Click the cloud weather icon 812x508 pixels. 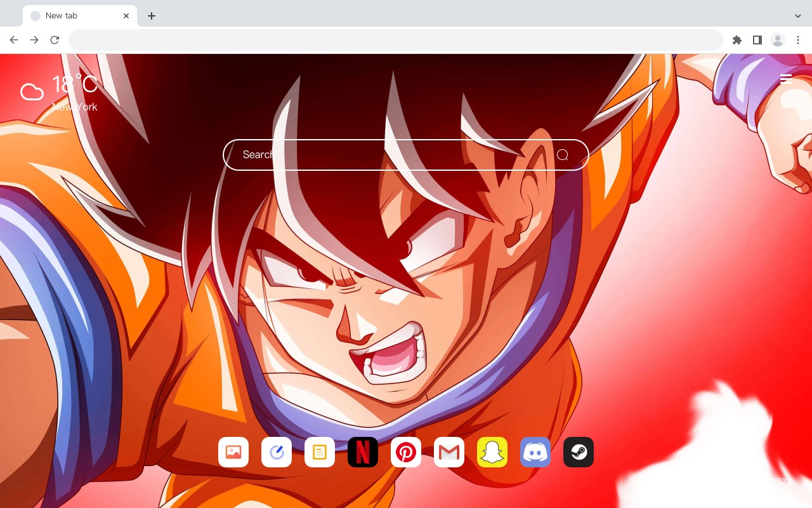[32, 92]
